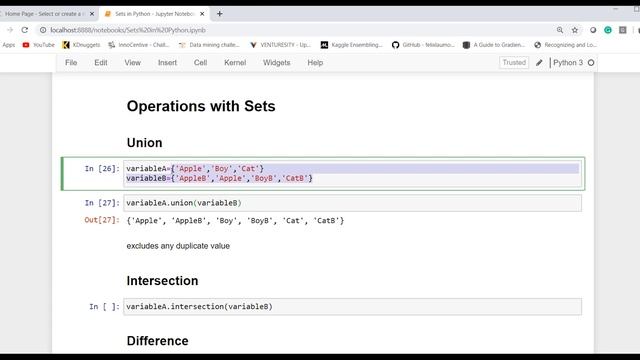Open the Widgets menu
Viewport: 640px width, 360px height.
tap(277, 62)
